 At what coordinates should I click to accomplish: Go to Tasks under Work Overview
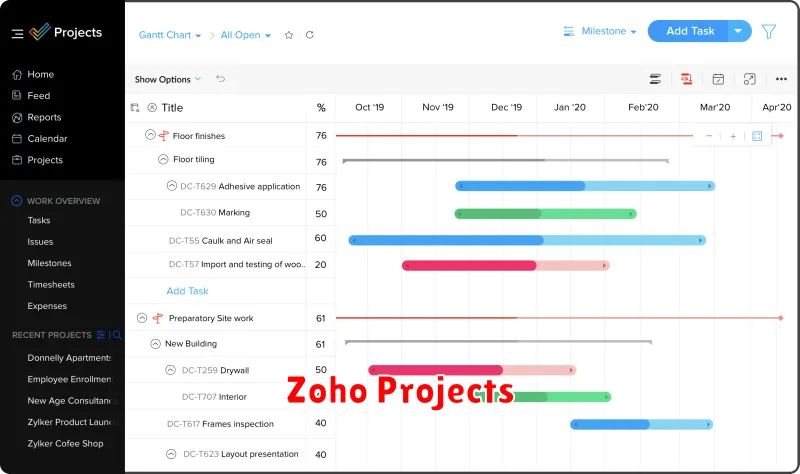(39, 220)
